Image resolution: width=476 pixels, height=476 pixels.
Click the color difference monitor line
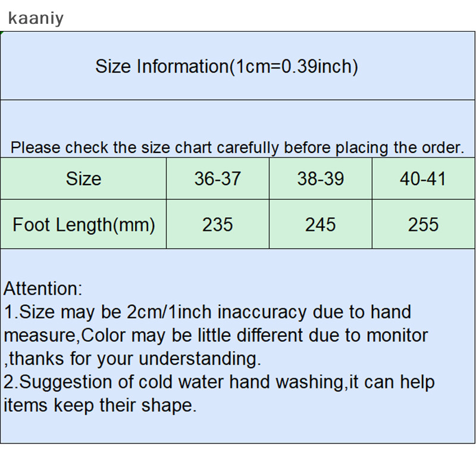pyautogui.click(x=216, y=336)
